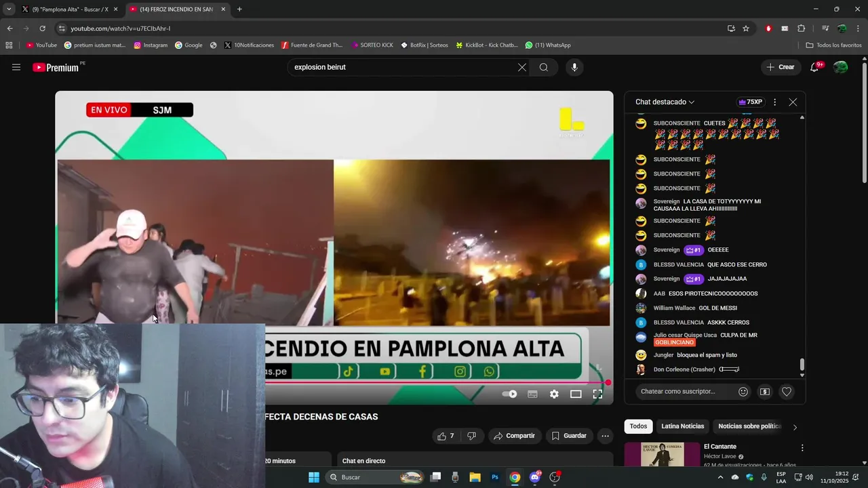
Task: Click the Chatear como suscriptor input
Action: [x=686, y=392]
